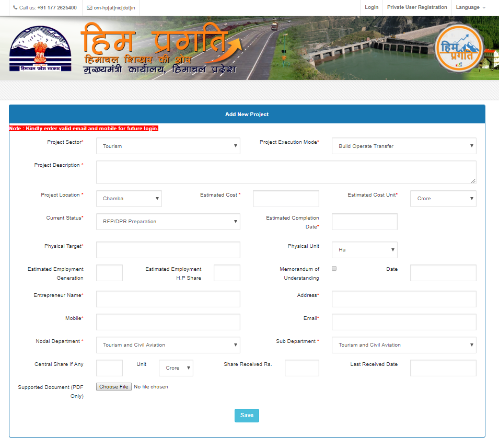Image resolution: width=499 pixels, height=448 pixels.
Task: Open the Physical Unit dropdown
Action: 364,250
